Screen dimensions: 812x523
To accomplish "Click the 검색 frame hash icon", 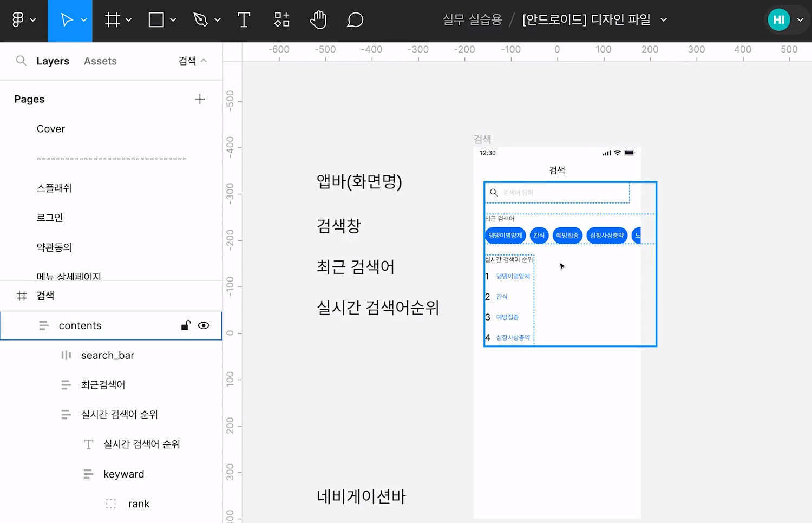I will (x=22, y=296).
